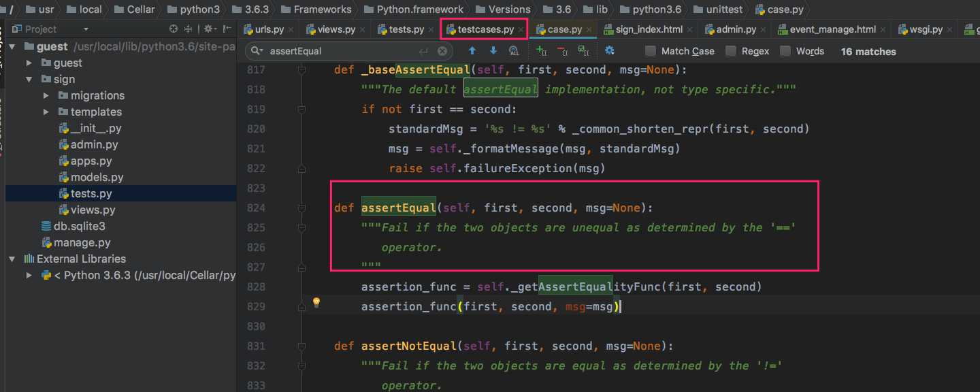The width and height of the screenshot is (980, 392).
Task: Enable the Words checkbox
Action: pyautogui.click(x=785, y=51)
